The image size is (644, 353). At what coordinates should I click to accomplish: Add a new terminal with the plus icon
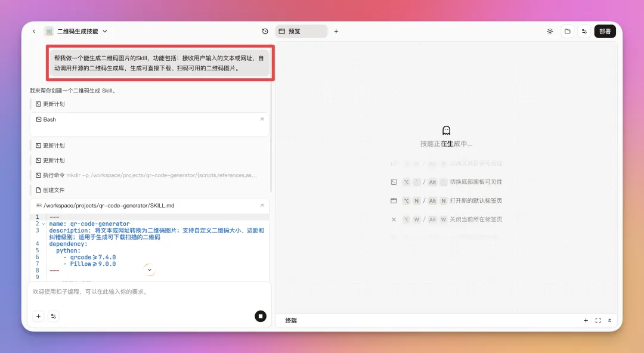(x=586, y=321)
